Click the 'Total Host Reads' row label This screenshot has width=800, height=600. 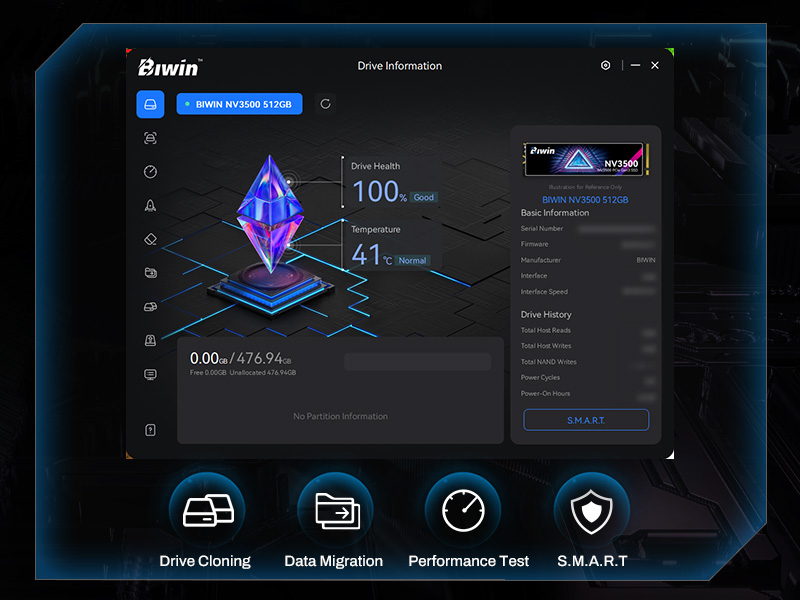coord(545,330)
